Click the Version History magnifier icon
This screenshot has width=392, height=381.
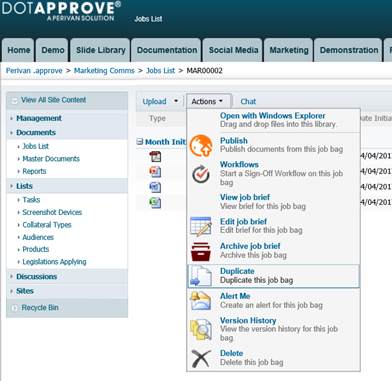click(x=201, y=329)
